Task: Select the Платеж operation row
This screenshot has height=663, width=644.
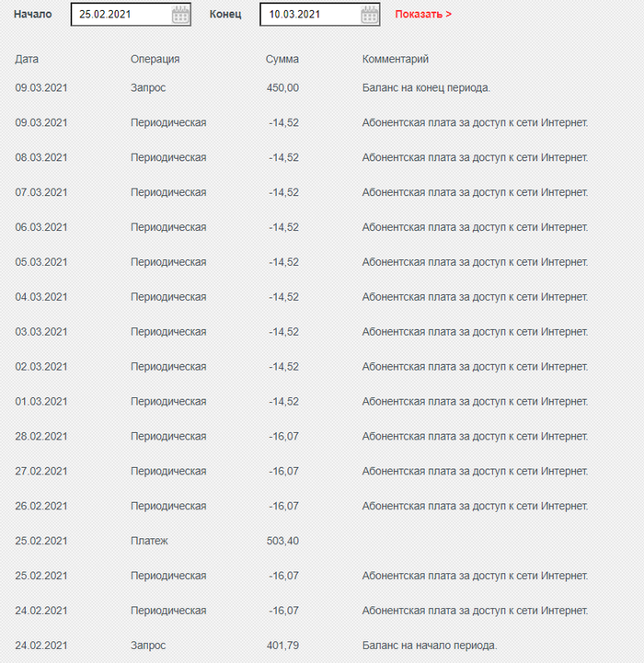Action: (x=149, y=541)
